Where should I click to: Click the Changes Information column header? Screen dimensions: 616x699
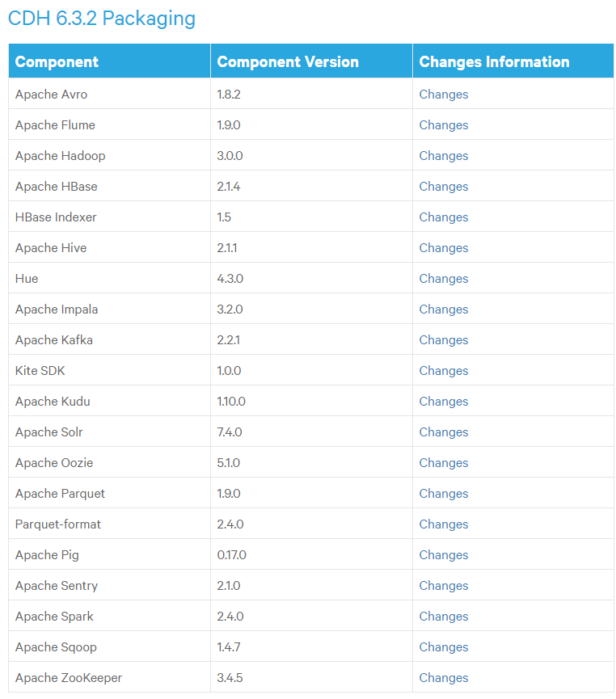[x=513, y=61]
